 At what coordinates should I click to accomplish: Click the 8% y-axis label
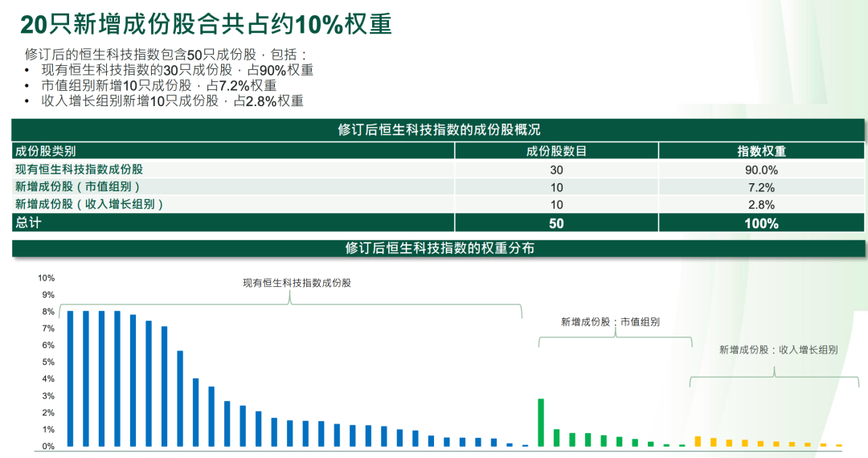point(48,312)
